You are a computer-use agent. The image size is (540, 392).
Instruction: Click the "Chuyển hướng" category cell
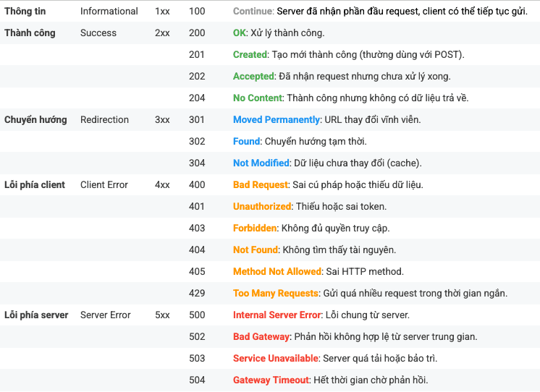[x=35, y=120]
